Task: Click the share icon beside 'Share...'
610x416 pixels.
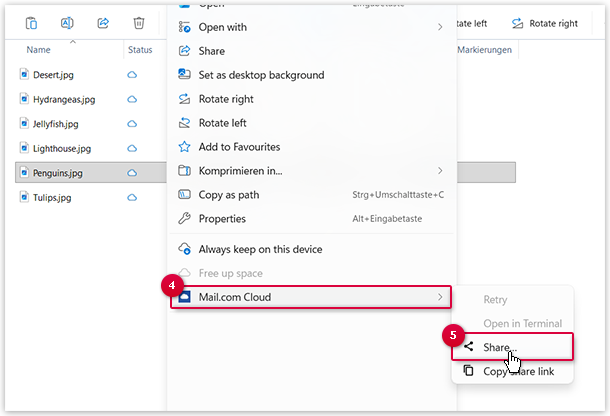Action: [469, 346]
